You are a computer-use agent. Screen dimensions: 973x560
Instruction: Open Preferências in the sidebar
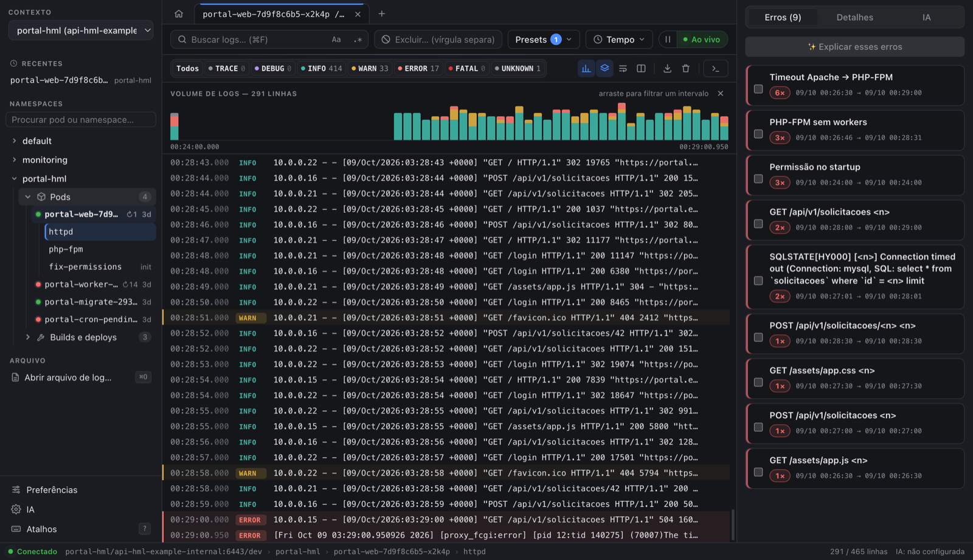click(81, 489)
